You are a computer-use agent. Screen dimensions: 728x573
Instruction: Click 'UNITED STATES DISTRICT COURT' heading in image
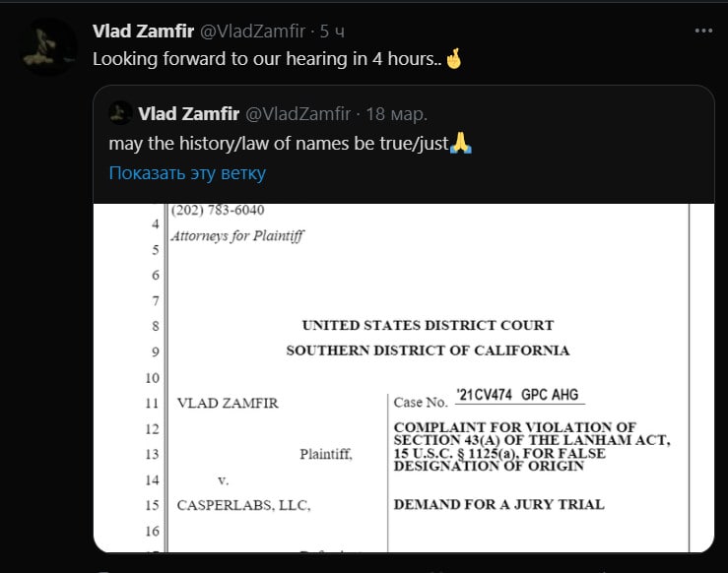(429, 325)
